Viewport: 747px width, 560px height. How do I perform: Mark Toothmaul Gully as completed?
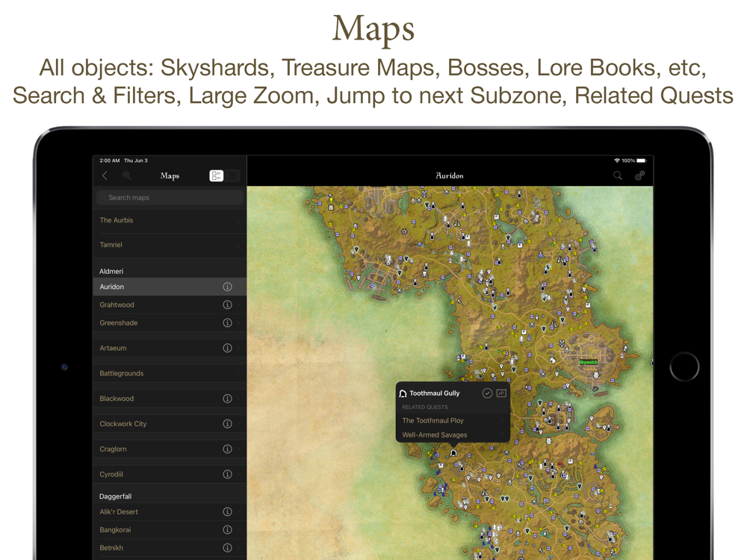pyautogui.click(x=487, y=393)
